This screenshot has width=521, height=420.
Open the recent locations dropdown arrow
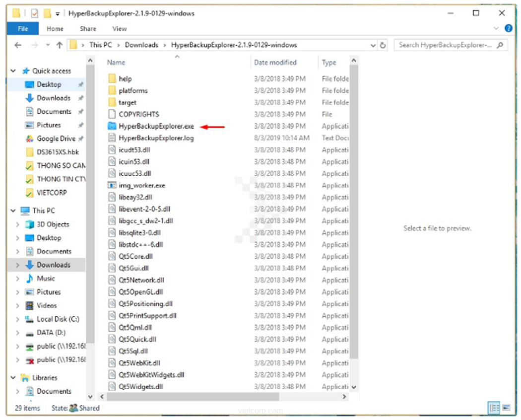pos(48,45)
